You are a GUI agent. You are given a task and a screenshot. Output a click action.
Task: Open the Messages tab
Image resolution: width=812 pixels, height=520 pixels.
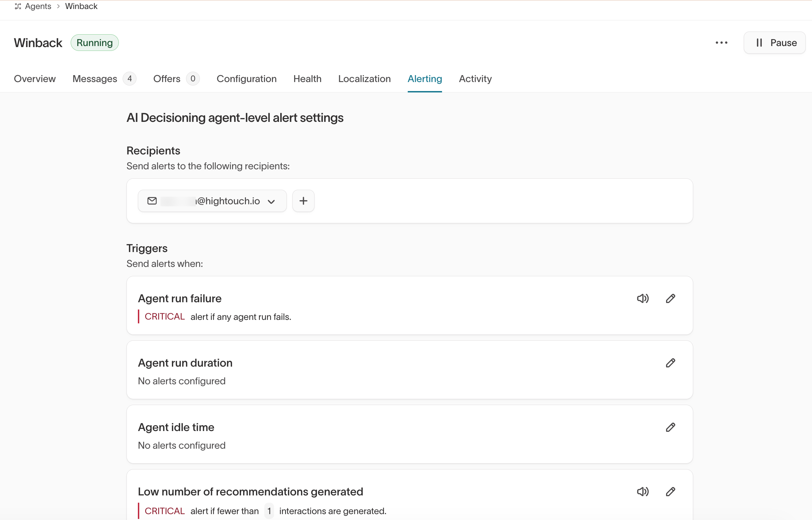tap(104, 79)
